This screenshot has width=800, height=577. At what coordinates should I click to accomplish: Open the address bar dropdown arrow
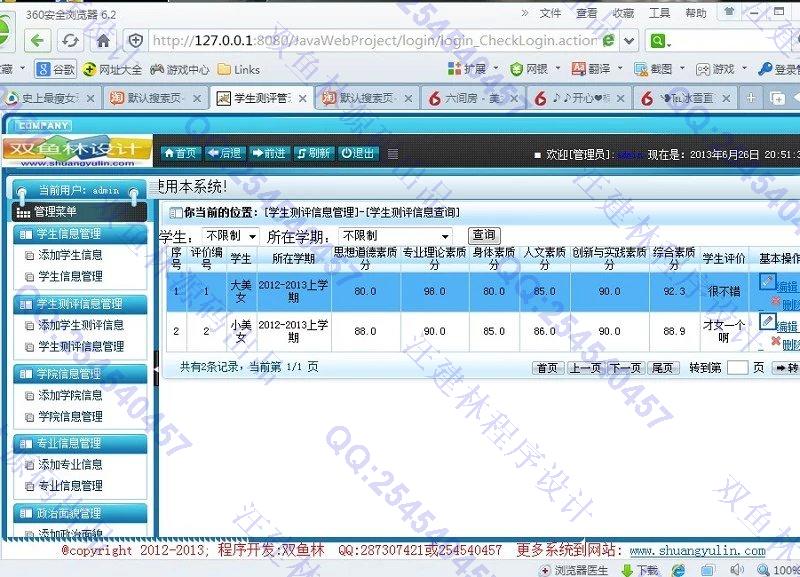tap(629, 40)
